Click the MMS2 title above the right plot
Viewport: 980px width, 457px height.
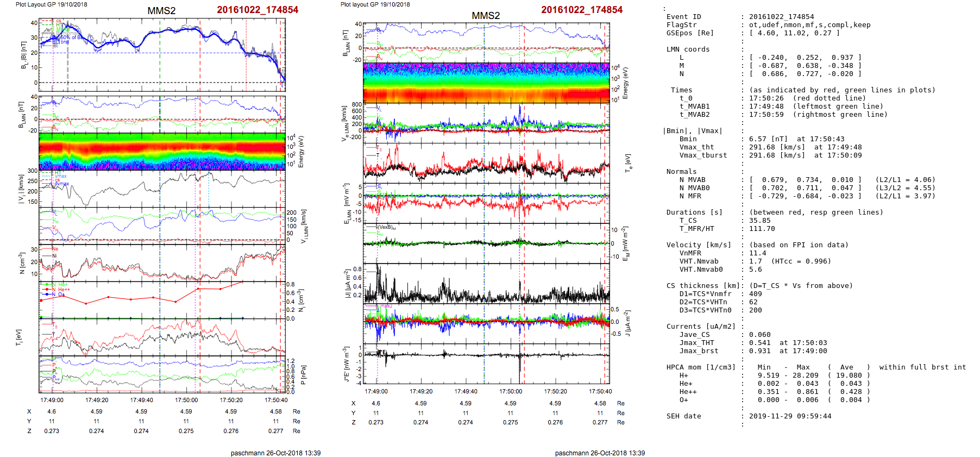486,16
